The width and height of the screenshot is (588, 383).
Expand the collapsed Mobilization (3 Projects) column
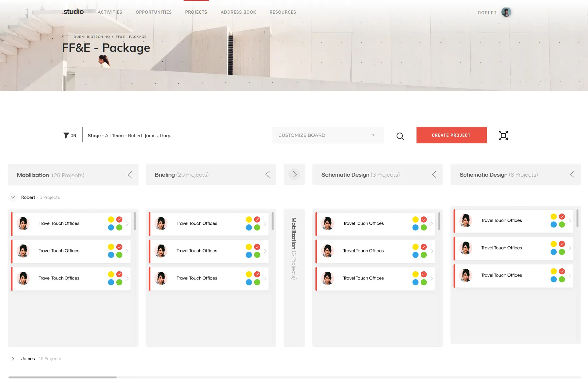pyautogui.click(x=294, y=174)
